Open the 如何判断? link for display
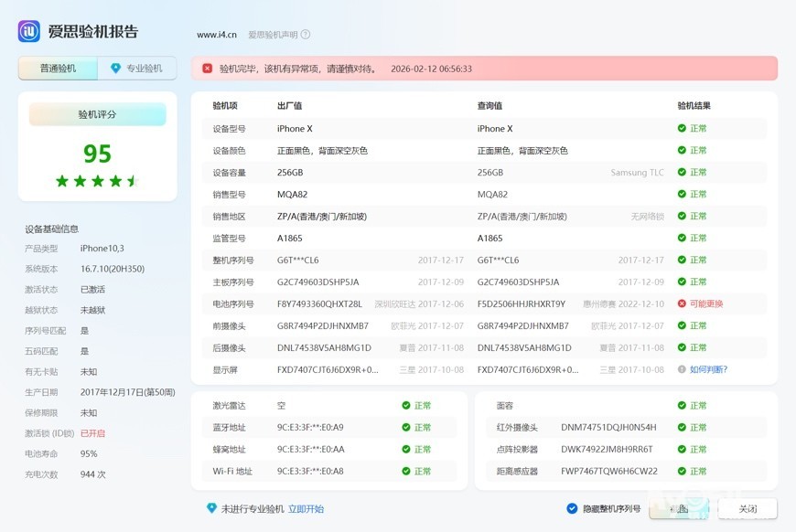The width and height of the screenshot is (796, 532). [708, 369]
